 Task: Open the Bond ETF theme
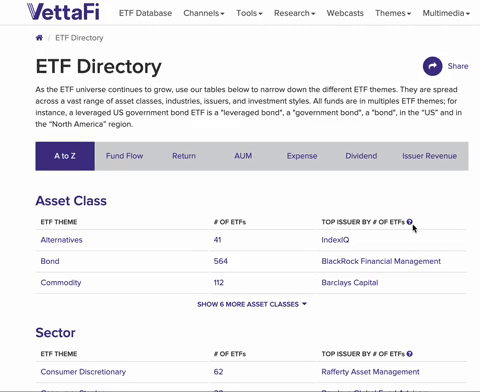click(x=50, y=261)
